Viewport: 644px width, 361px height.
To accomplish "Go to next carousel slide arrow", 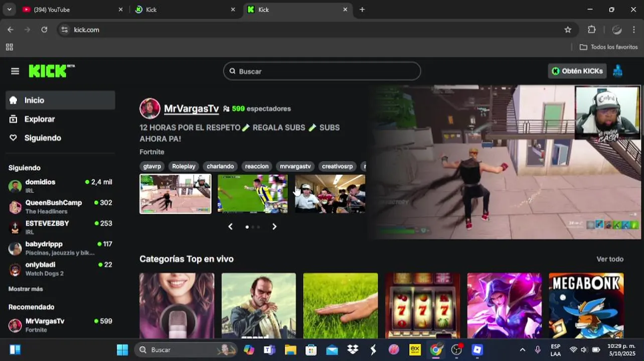I will point(274,227).
